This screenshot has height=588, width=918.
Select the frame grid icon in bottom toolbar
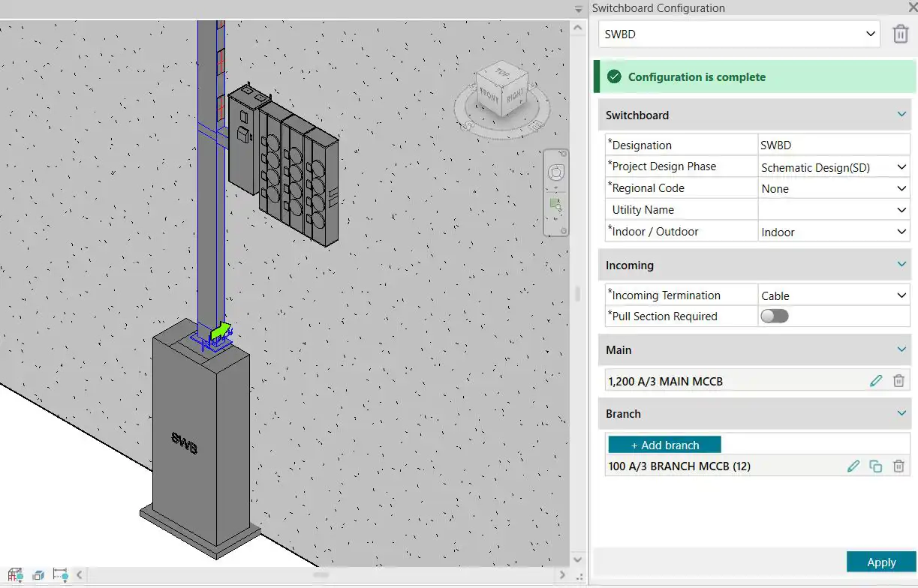pos(15,574)
